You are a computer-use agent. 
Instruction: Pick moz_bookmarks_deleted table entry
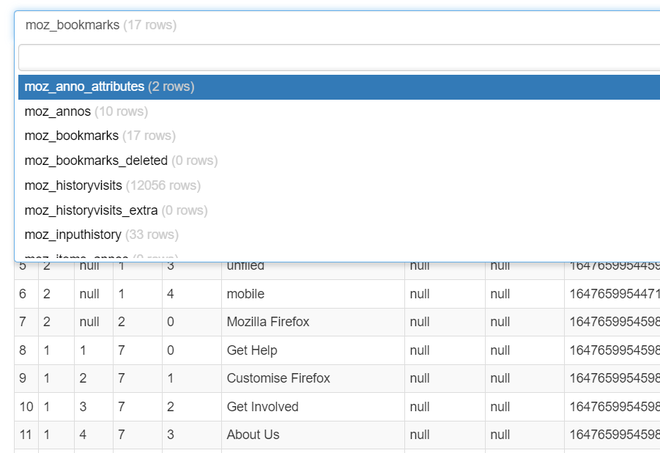339,161
